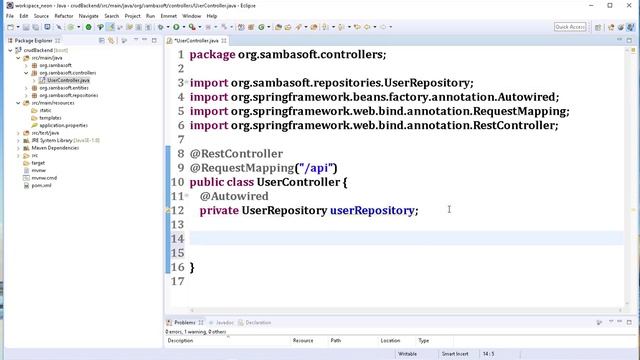Close the UserController.java editor tab

pos(224,40)
